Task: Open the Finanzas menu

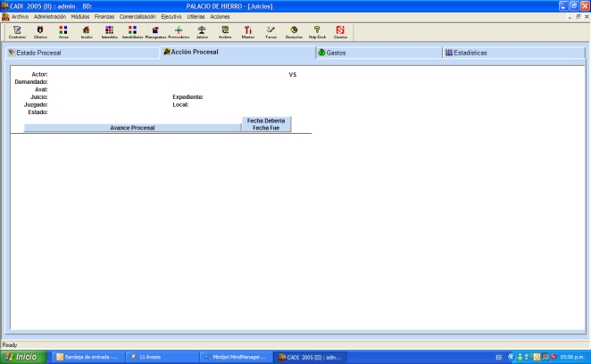Action: tap(104, 17)
